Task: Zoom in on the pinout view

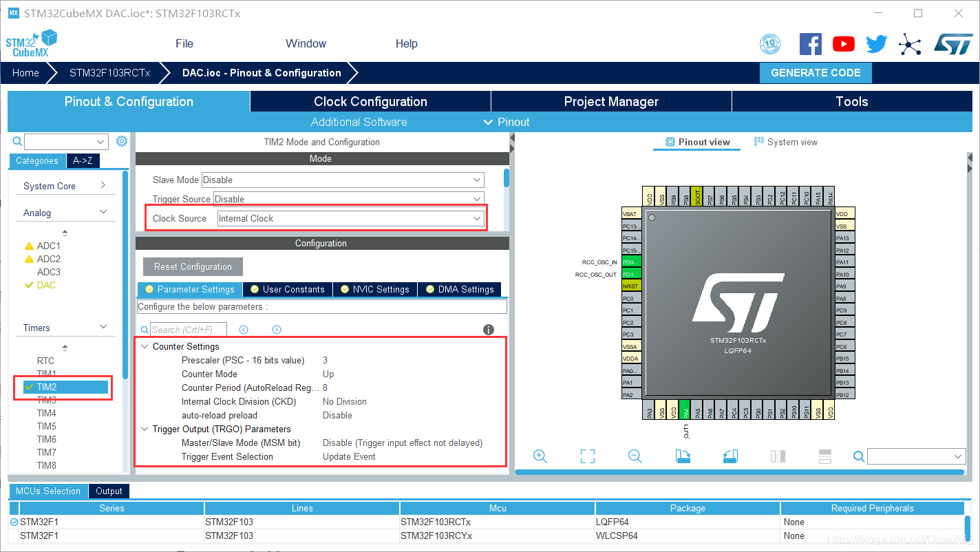Action: pyautogui.click(x=540, y=456)
